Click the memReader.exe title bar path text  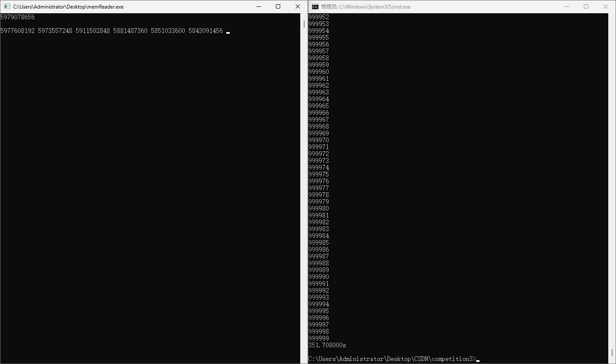click(x=68, y=7)
